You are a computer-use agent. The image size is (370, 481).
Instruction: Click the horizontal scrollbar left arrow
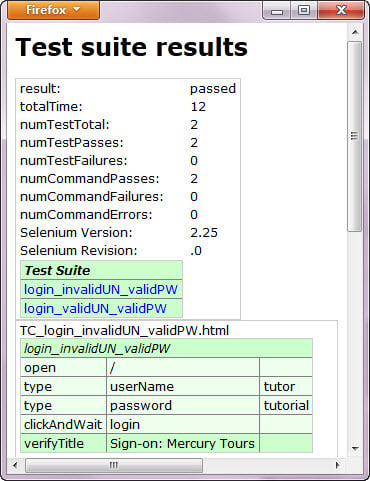15,465
